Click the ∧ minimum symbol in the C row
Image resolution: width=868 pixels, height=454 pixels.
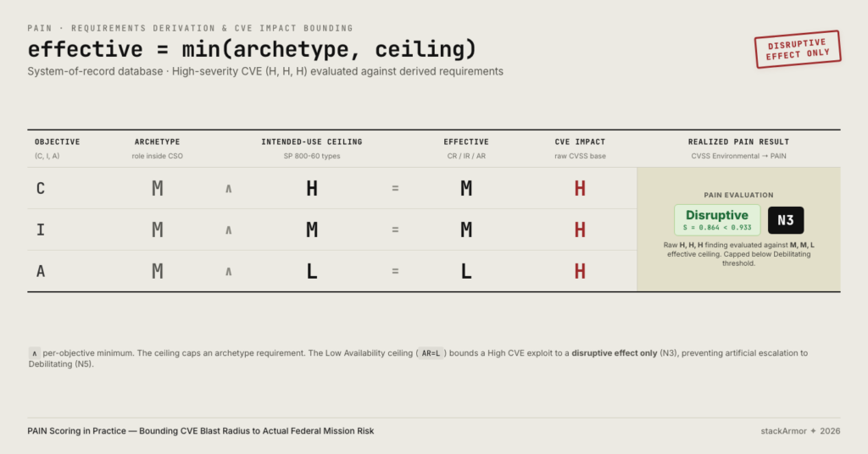[228, 189]
